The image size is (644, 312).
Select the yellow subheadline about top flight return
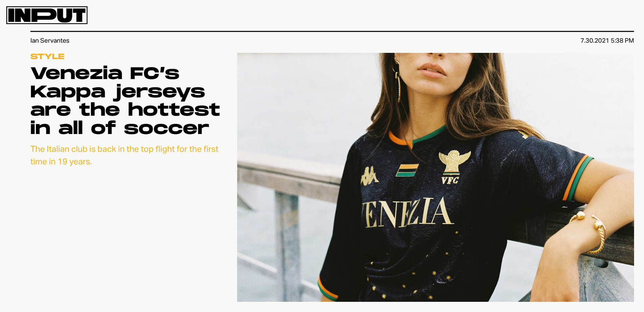pos(124,155)
